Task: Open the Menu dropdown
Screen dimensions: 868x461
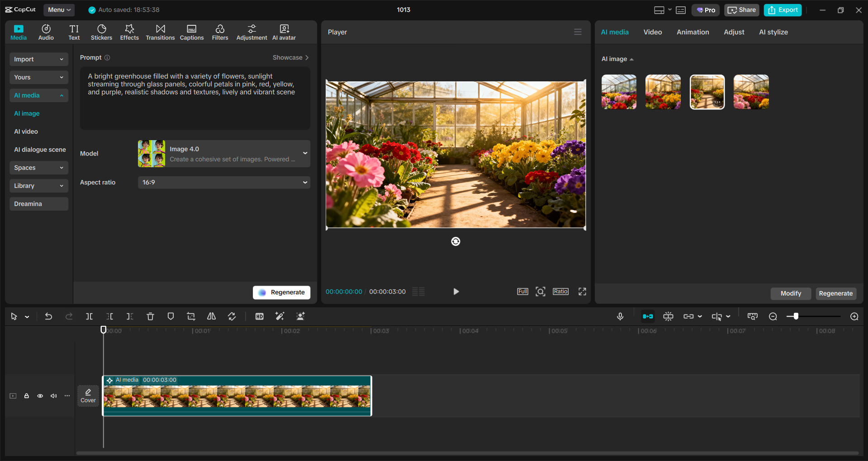Action: 58,9
